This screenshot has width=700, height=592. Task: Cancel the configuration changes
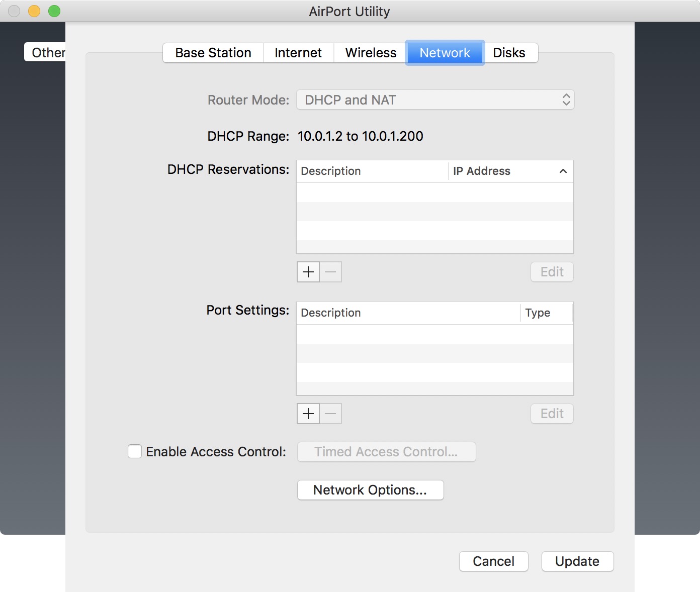pos(494,561)
